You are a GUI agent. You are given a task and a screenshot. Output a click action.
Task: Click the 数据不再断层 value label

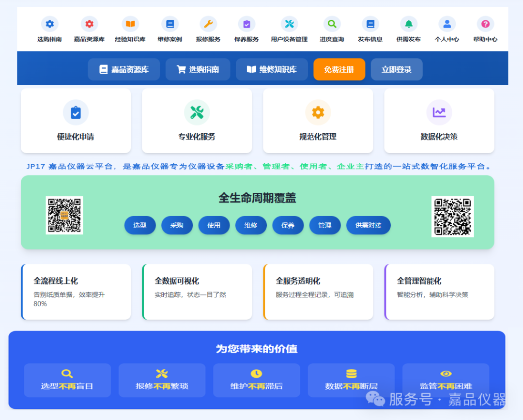tap(351, 386)
